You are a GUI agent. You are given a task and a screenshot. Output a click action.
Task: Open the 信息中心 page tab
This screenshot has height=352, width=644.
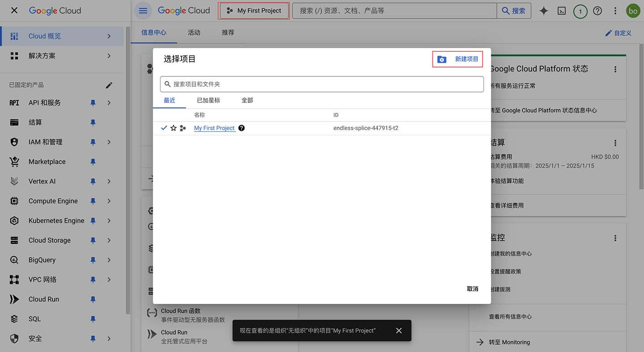click(154, 33)
